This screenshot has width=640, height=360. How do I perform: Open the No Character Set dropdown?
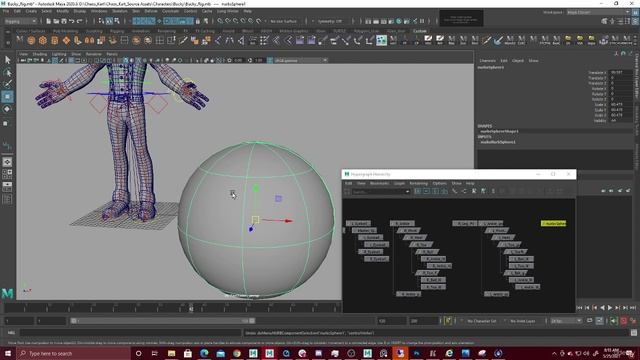tap(482, 321)
